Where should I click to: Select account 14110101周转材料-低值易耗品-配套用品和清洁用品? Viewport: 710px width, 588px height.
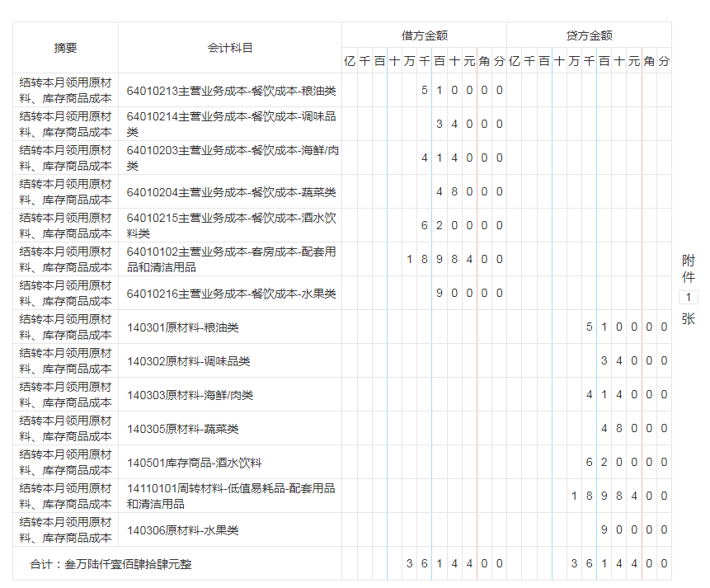231,496
